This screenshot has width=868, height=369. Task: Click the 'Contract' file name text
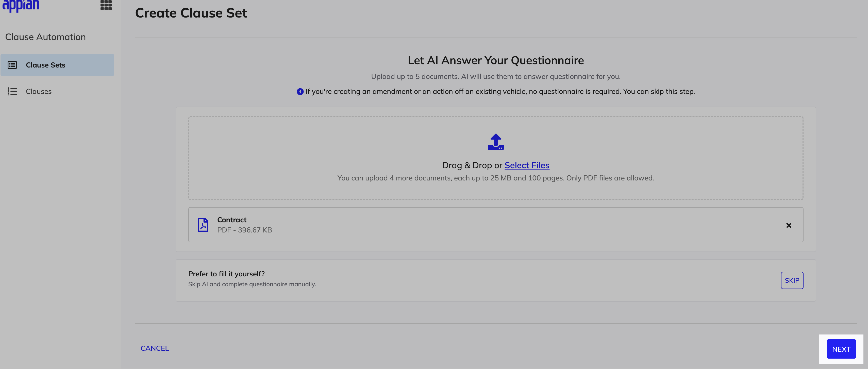coord(232,220)
